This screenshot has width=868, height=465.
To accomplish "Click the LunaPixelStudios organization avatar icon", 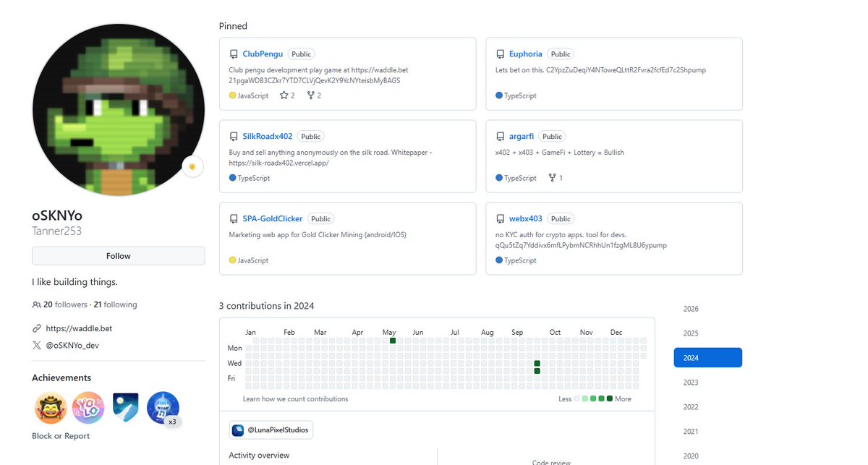I will pyautogui.click(x=238, y=430).
